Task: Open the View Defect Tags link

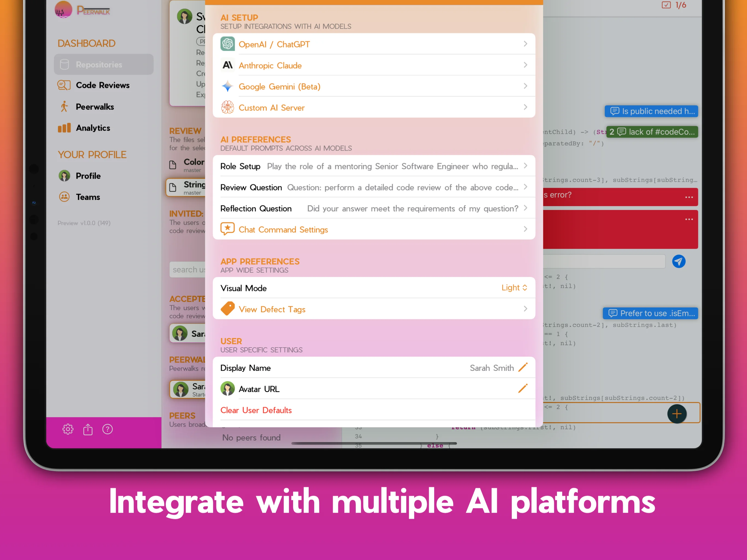Action: tap(272, 309)
